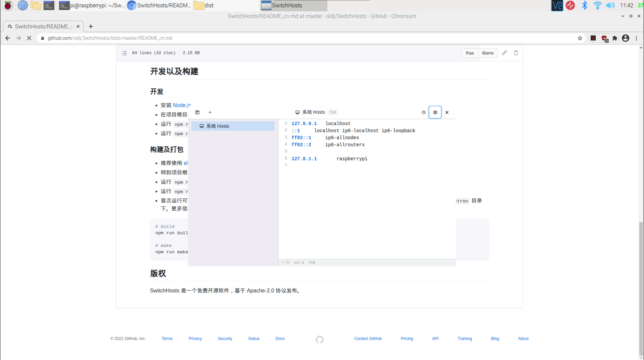Select 系统 Hosts in the sidebar list

tap(233, 126)
